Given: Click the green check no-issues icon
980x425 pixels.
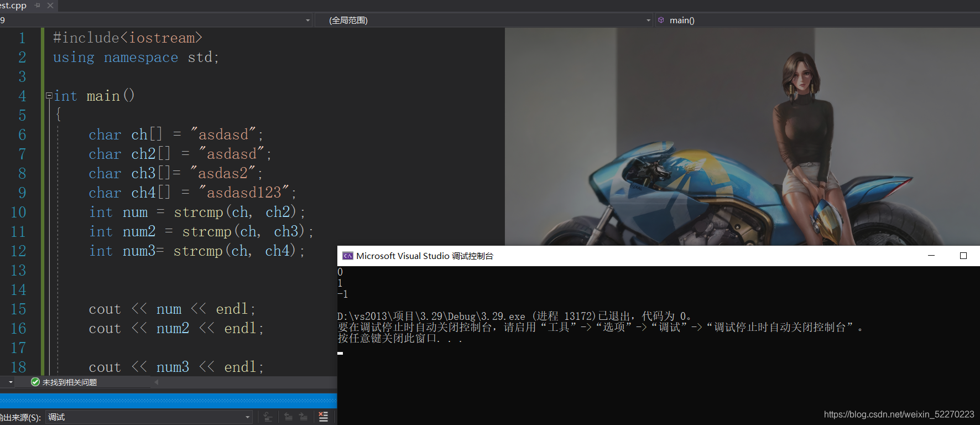Looking at the screenshot, I should pos(35,382).
